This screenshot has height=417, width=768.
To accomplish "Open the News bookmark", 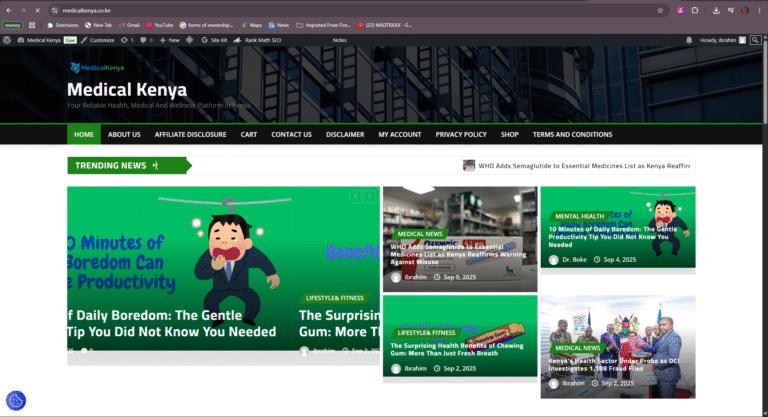I will coord(279,25).
